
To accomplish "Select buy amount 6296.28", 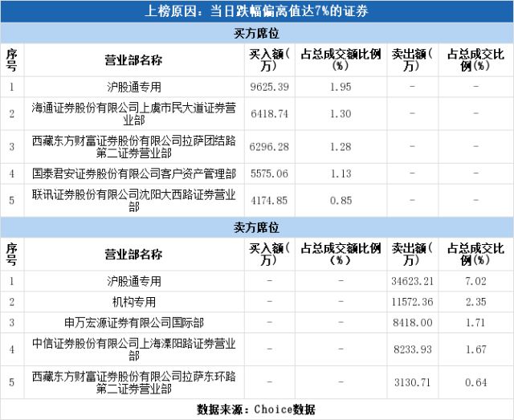I will (270, 147).
